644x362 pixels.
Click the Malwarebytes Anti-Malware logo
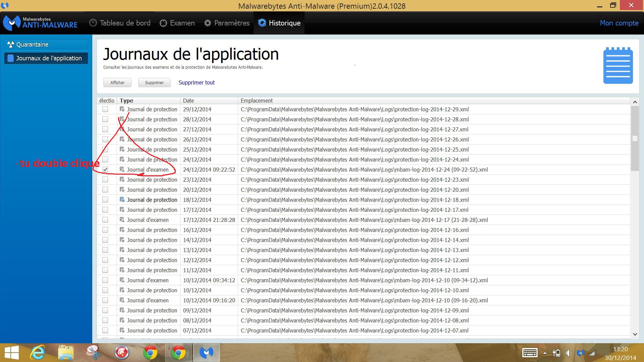[x=40, y=22]
